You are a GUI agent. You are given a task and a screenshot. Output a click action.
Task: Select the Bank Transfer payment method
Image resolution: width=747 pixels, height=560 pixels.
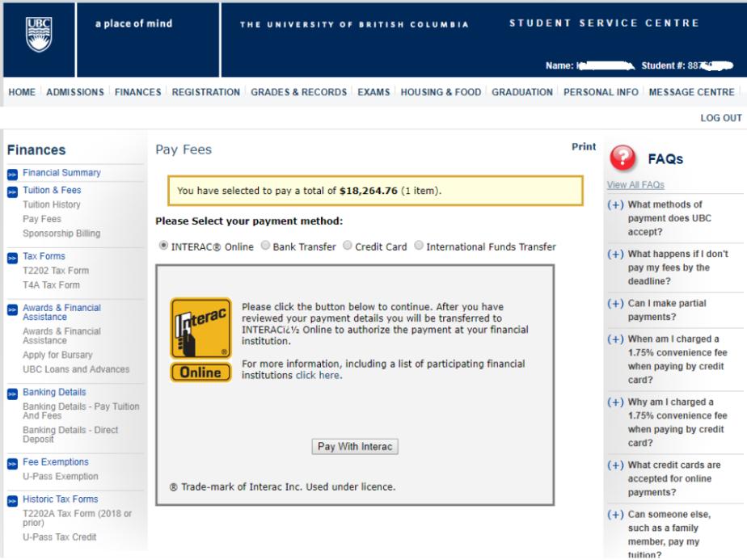click(x=265, y=245)
